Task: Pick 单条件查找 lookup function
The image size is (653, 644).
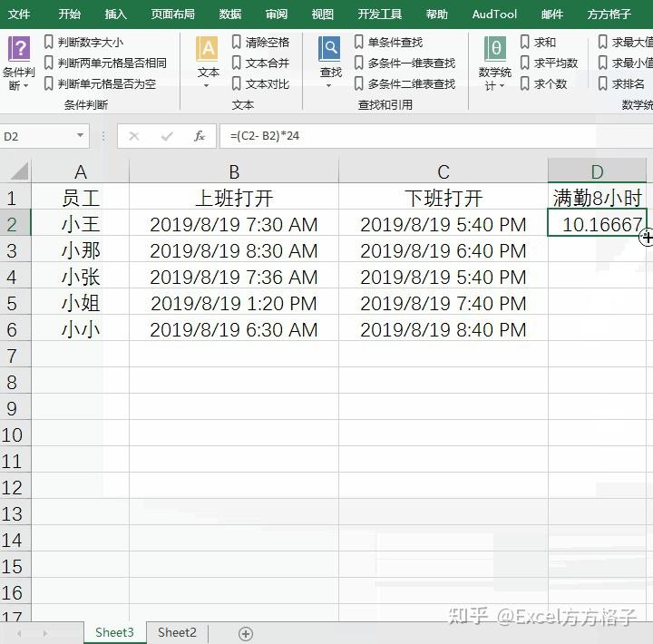Action: point(388,42)
